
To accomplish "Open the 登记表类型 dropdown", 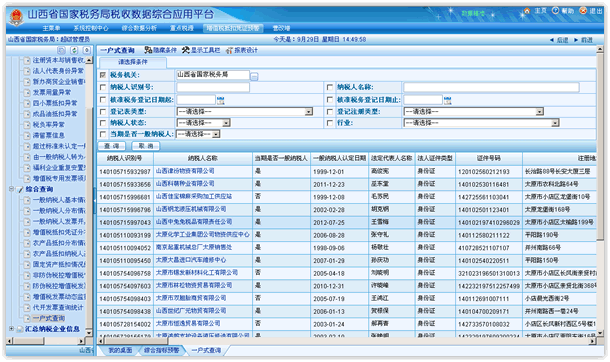I will (245, 112).
